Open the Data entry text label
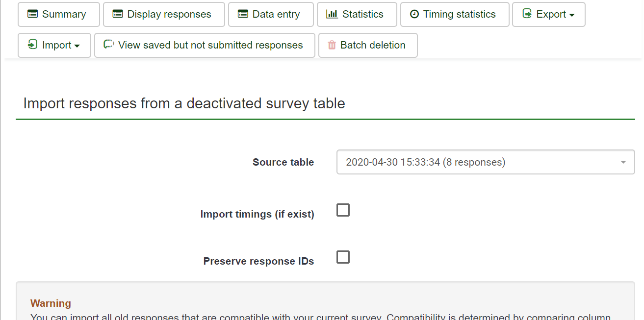The width and height of the screenshot is (644, 320). coord(276,15)
